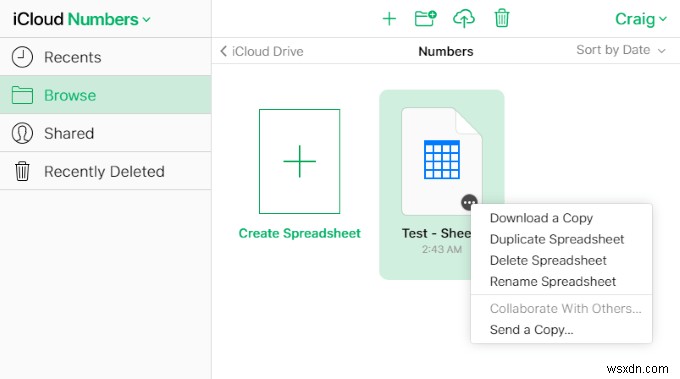Open the Craig account menu

point(640,19)
